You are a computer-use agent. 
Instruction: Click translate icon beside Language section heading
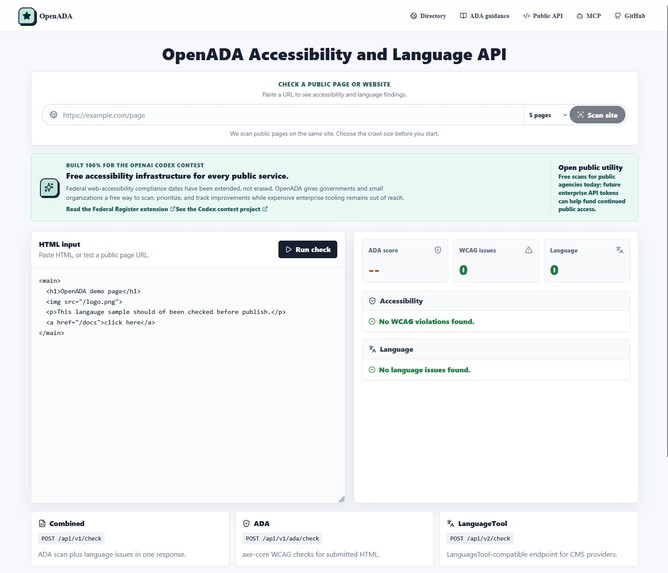[x=372, y=349]
